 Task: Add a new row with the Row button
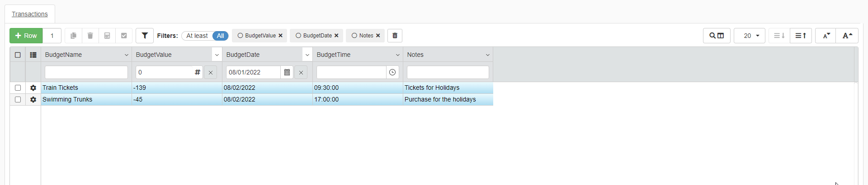click(26, 36)
